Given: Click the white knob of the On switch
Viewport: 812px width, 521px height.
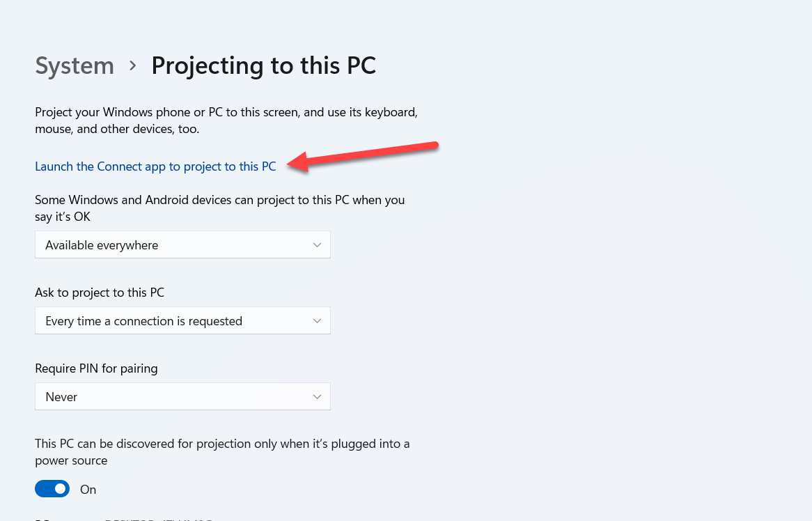Looking at the screenshot, I should click(61, 489).
